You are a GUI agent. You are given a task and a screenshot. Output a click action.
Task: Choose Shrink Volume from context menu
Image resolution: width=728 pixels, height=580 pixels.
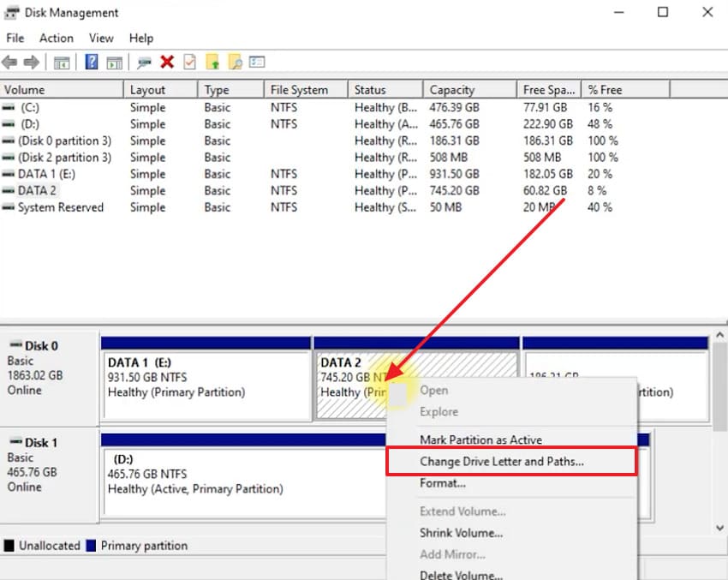[x=460, y=533]
